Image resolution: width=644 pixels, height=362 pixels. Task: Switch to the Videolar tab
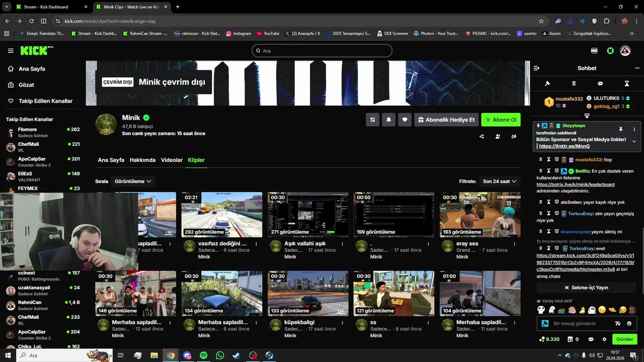(172, 160)
